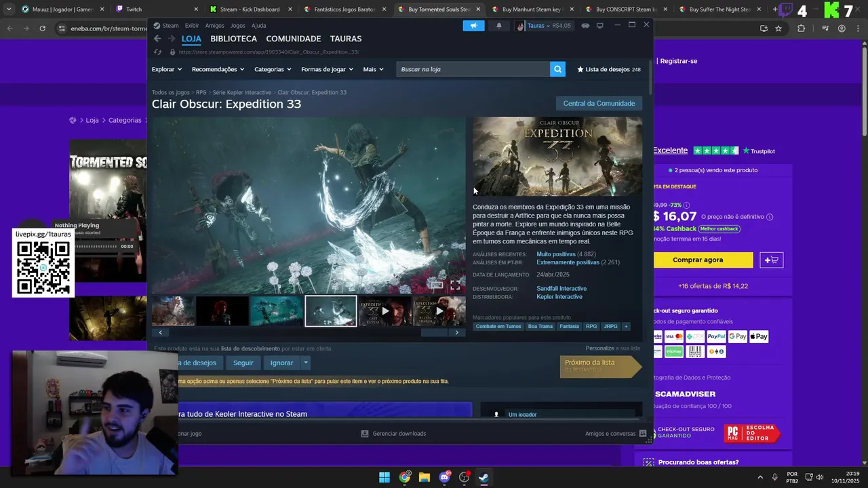Open Sandfall Interactive developer link
The image size is (868, 488).
pos(561,289)
